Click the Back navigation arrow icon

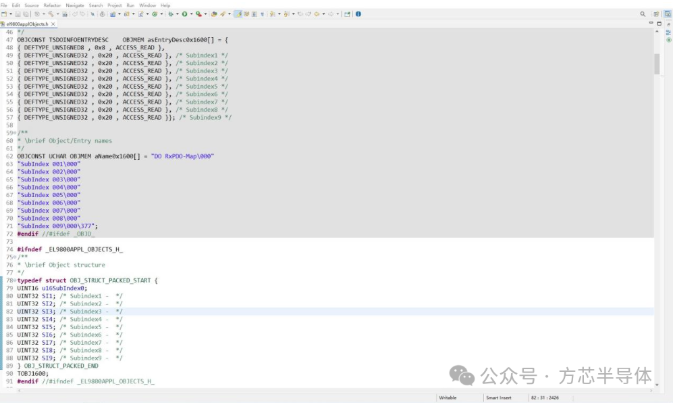pos(317,14)
